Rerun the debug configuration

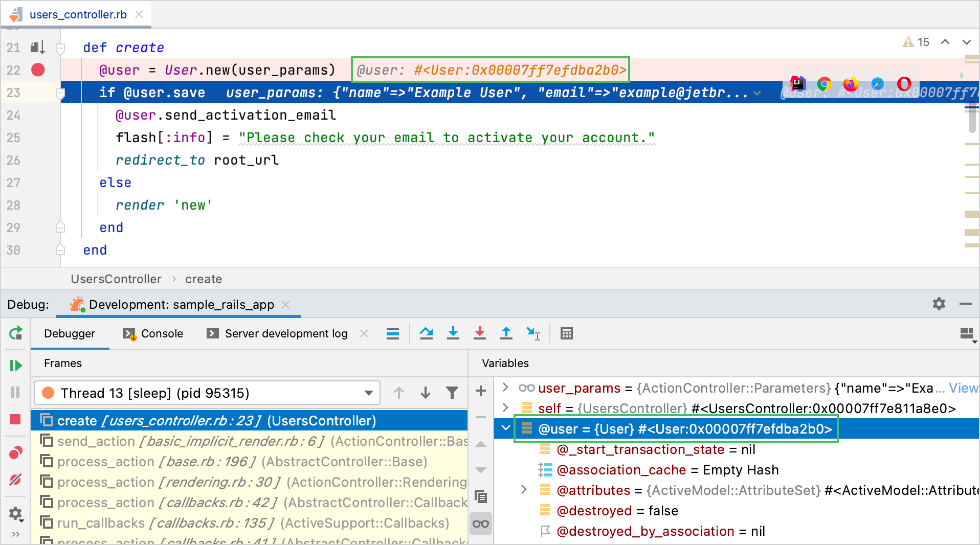pyautogui.click(x=15, y=333)
